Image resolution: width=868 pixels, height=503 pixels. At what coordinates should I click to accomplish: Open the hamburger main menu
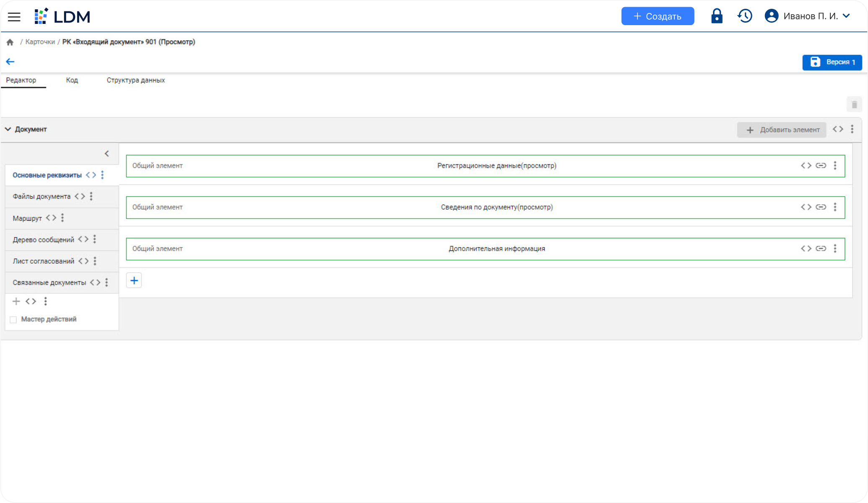pyautogui.click(x=14, y=17)
